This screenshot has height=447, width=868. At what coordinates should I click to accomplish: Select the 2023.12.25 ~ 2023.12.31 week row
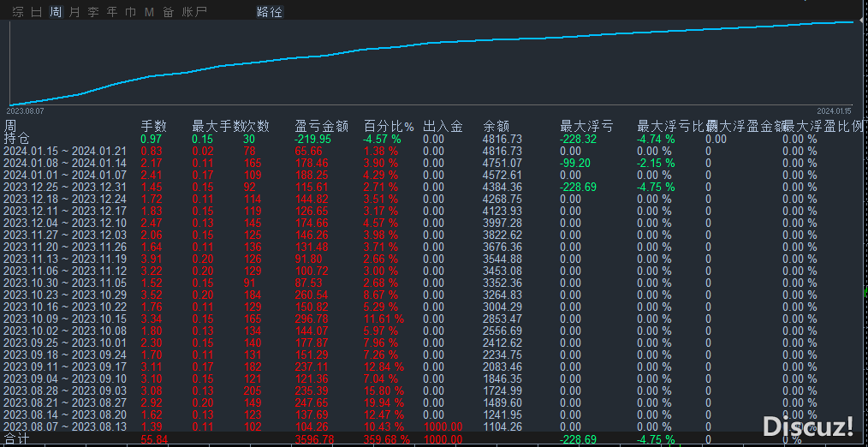coord(65,188)
